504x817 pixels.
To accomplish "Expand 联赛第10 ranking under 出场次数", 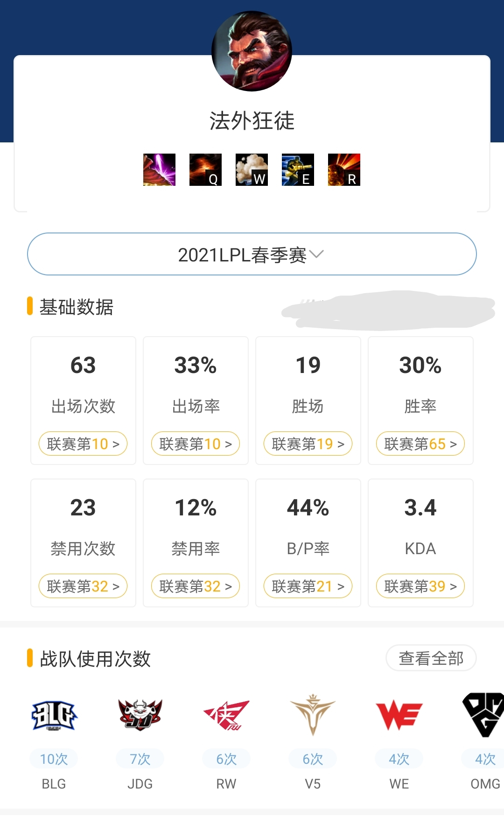I will pyautogui.click(x=83, y=444).
